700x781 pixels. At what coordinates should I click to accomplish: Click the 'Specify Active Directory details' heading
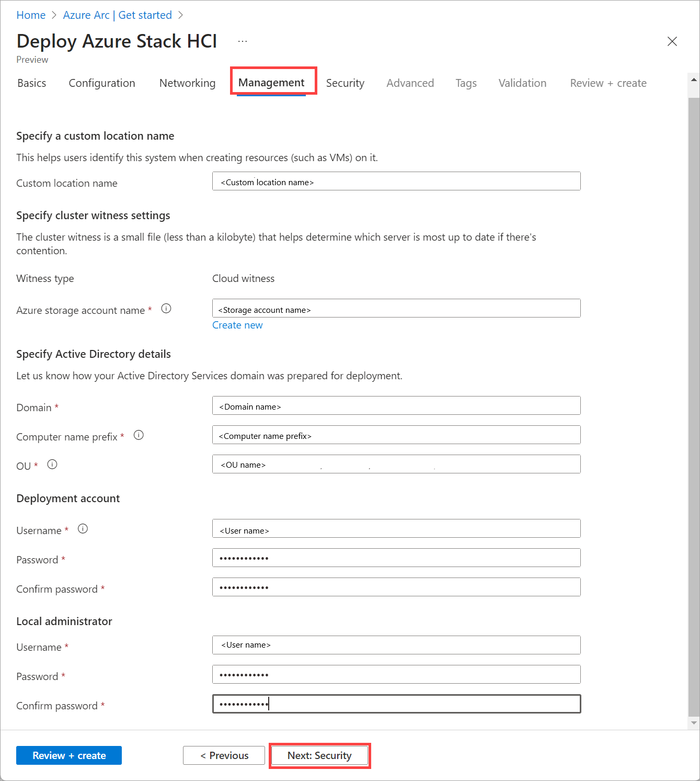point(94,354)
